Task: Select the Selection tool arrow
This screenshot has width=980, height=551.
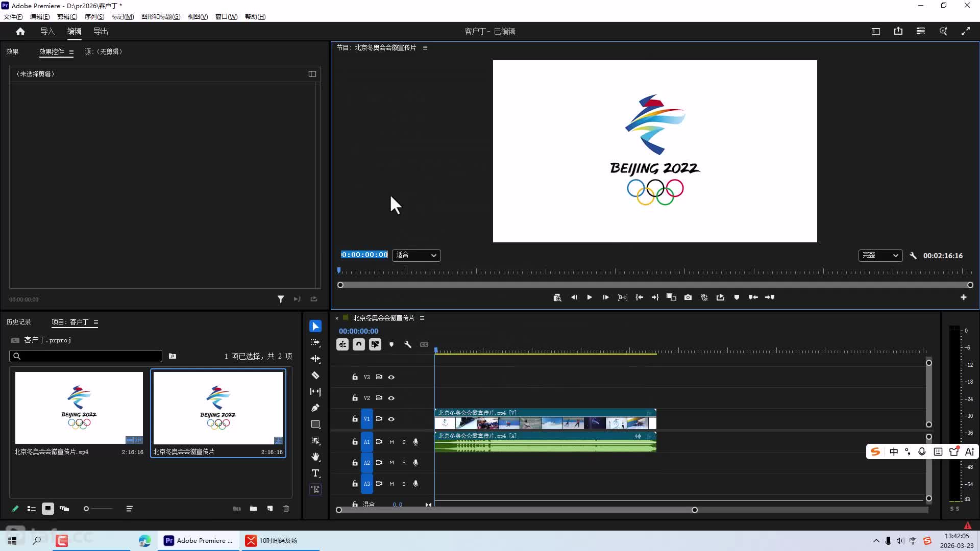Action: point(315,326)
